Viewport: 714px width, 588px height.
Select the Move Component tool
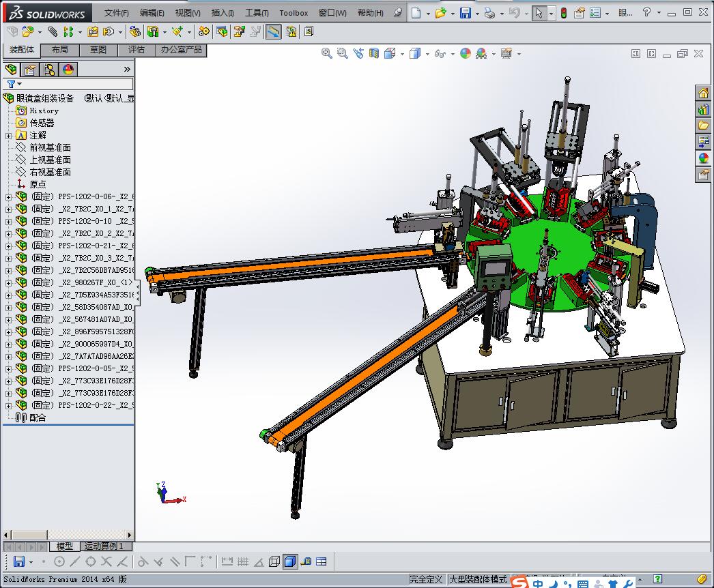(x=109, y=31)
